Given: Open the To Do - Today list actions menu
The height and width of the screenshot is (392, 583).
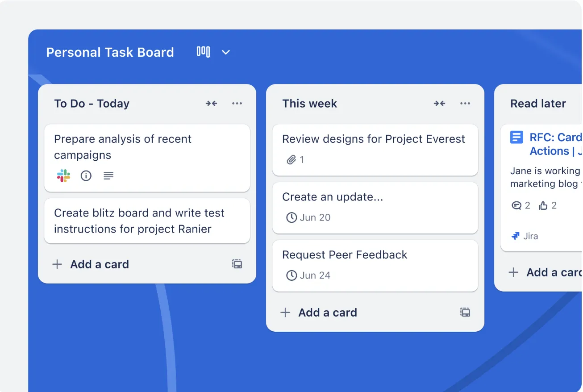Looking at the screenshot, I should 237,104.
